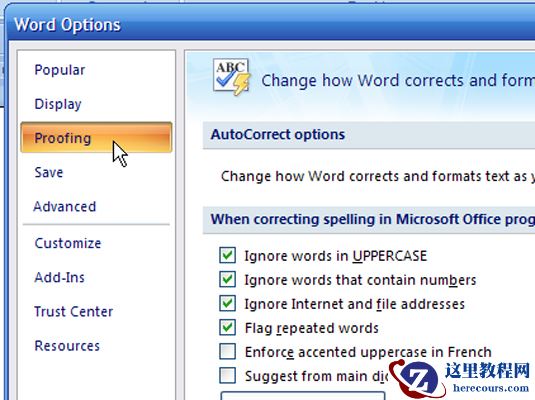Toggle Ignore words that contain numbers

pos(227,279)
